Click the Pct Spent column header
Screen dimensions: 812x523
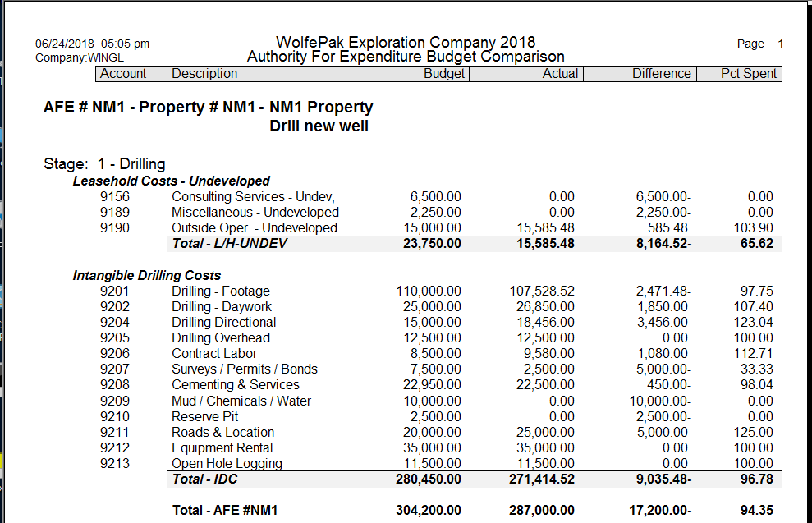750,73
